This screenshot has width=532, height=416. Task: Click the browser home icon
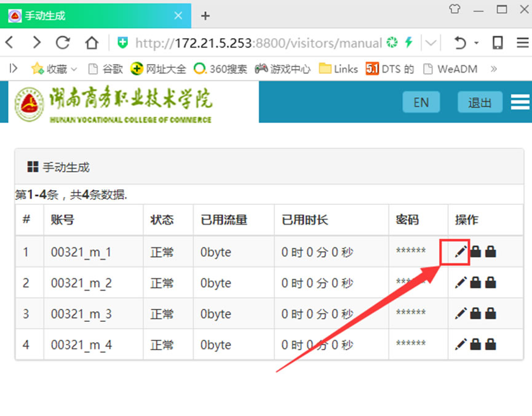(92, 42)
